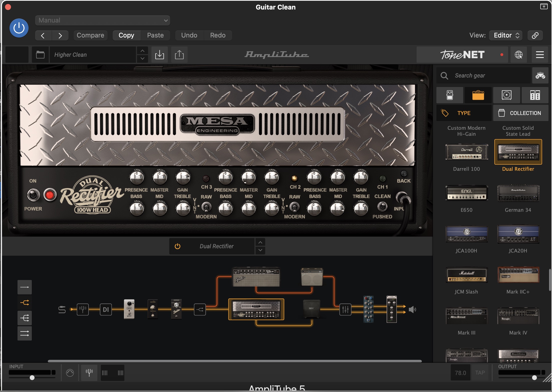Adjust the INPUT level slider

[x=32, y=377]
